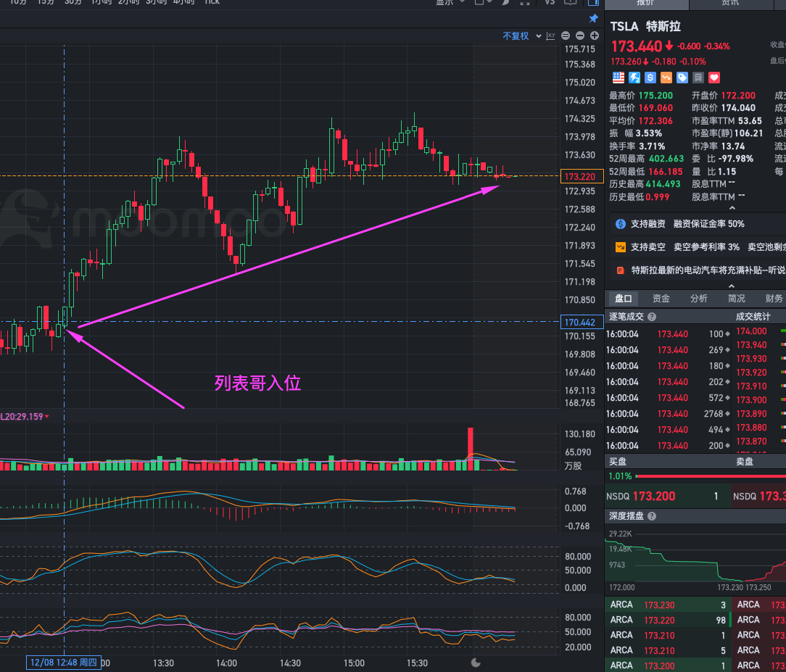786x672 pixels.
Task: Click the orange short-selling icon under price
Action: 666,78
